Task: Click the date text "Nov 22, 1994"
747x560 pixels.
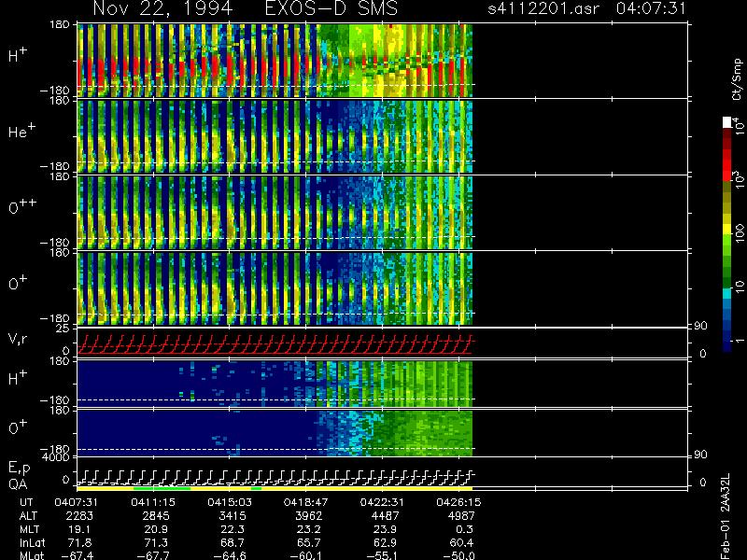Action: 162,8
